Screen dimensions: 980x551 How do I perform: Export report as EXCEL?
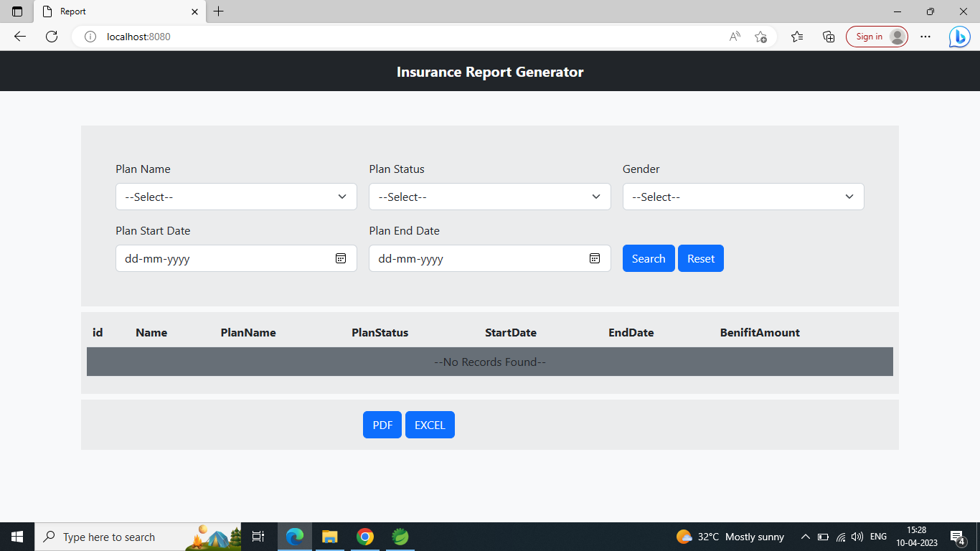(x=430, y=425)
